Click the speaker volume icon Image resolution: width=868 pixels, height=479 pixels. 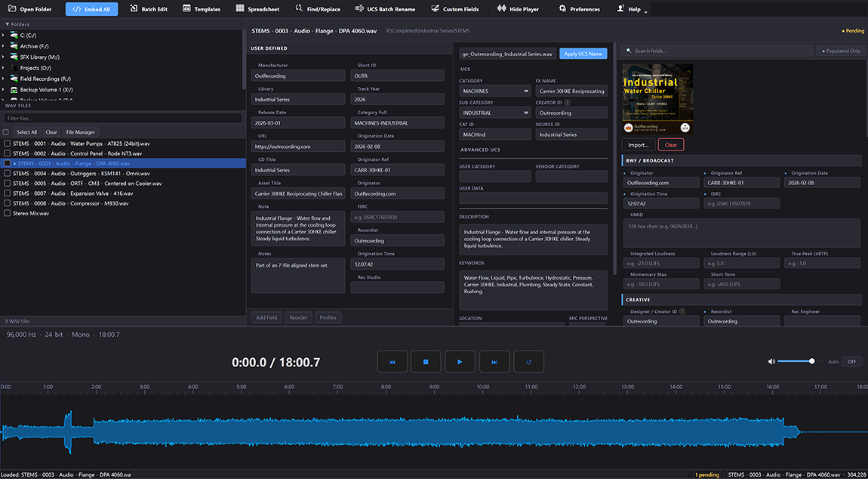click(771, 361)
